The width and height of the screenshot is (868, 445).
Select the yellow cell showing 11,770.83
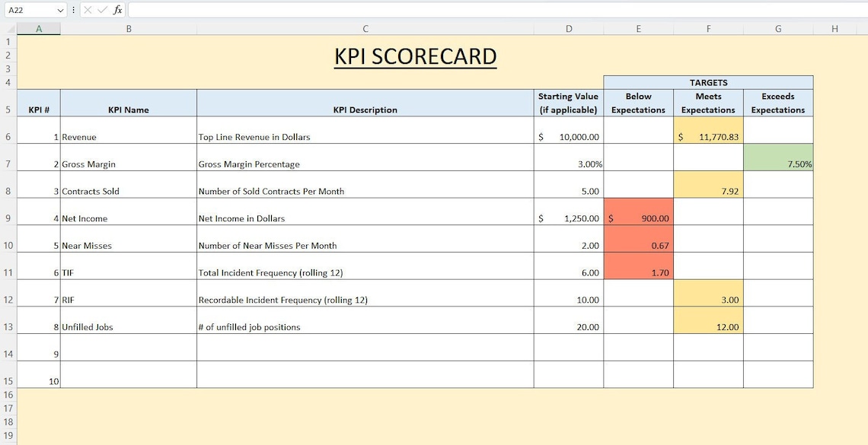tap(708, 137)
